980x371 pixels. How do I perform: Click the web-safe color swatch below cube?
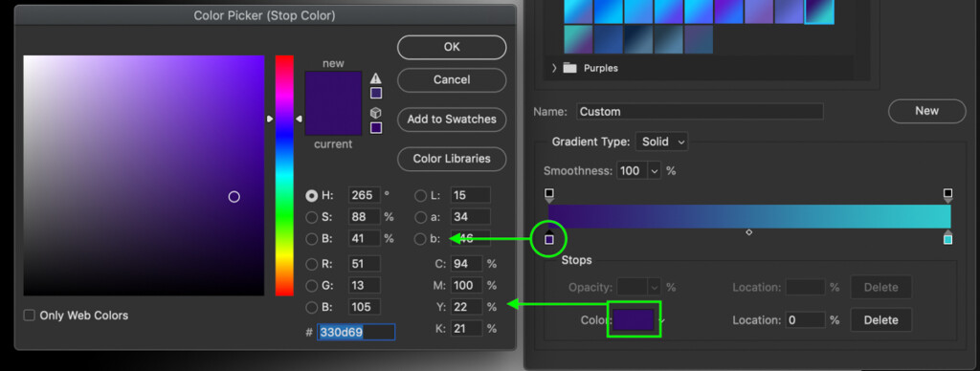tap(376, 128)
